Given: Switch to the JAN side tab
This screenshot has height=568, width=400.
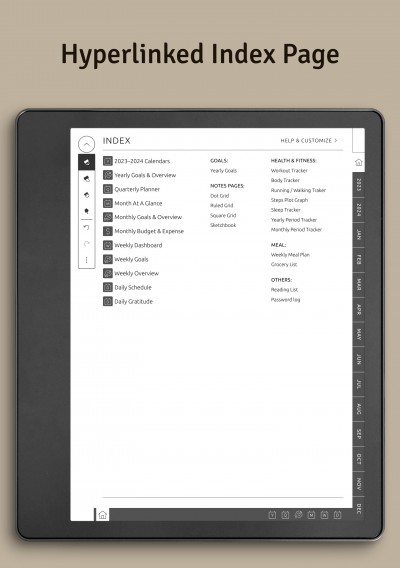Looking at the screenshot, I should pos(358,235).
